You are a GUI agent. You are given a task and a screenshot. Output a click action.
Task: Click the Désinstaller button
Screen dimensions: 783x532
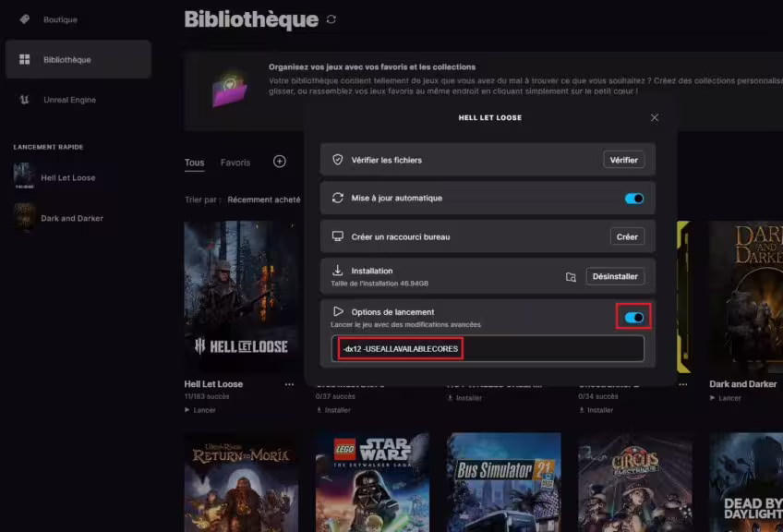(x=615, y=276)
